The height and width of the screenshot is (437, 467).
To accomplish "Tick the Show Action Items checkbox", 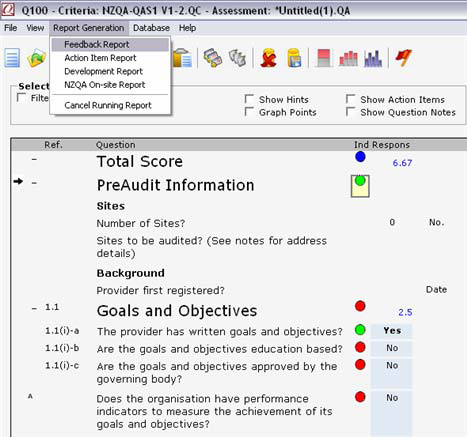I will coord(350,99).
